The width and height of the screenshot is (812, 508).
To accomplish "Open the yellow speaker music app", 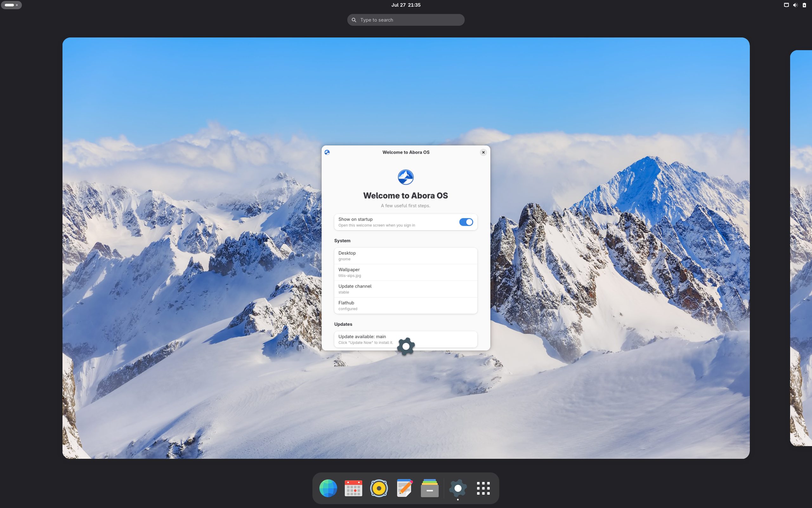I will click(x=379, y=488).
